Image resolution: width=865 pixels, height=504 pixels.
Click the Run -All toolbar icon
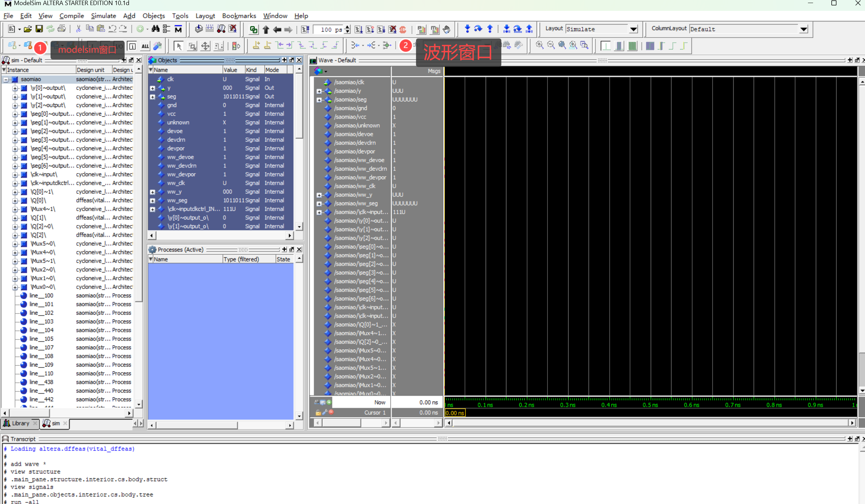(x=381, y=30)
